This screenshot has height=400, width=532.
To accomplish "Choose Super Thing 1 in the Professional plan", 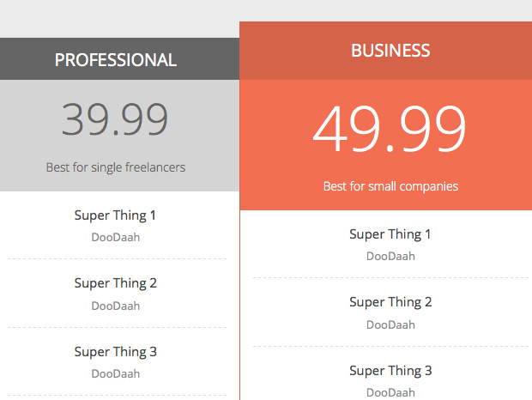I will pos(116,215).
